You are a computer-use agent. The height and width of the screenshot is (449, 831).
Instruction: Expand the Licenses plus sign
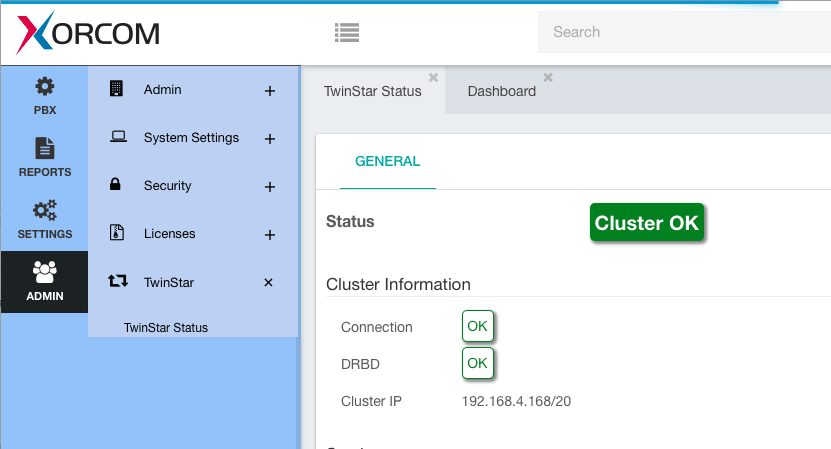click(x=270, y=235)
